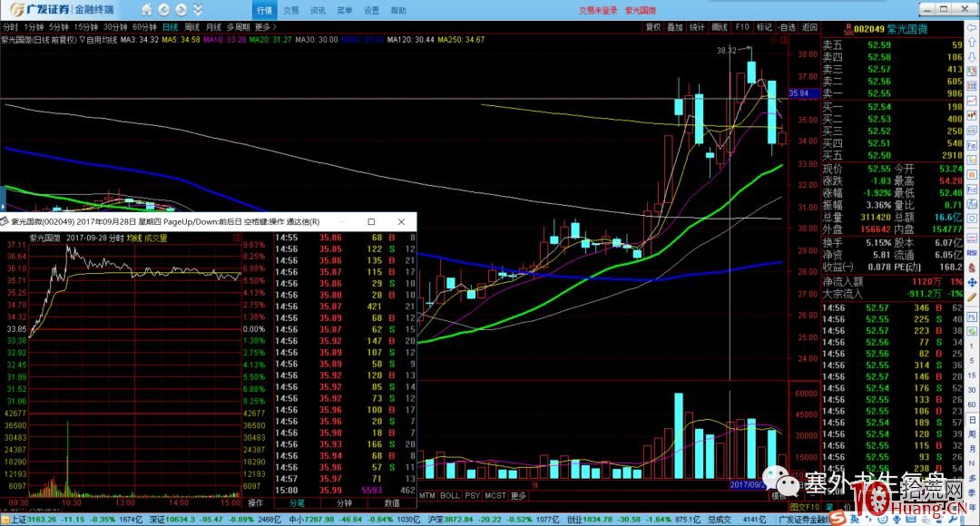Viewport: 980px width, 526px height.
Task: Select 日 period in right sidebar
Action: tap(972, 419)
